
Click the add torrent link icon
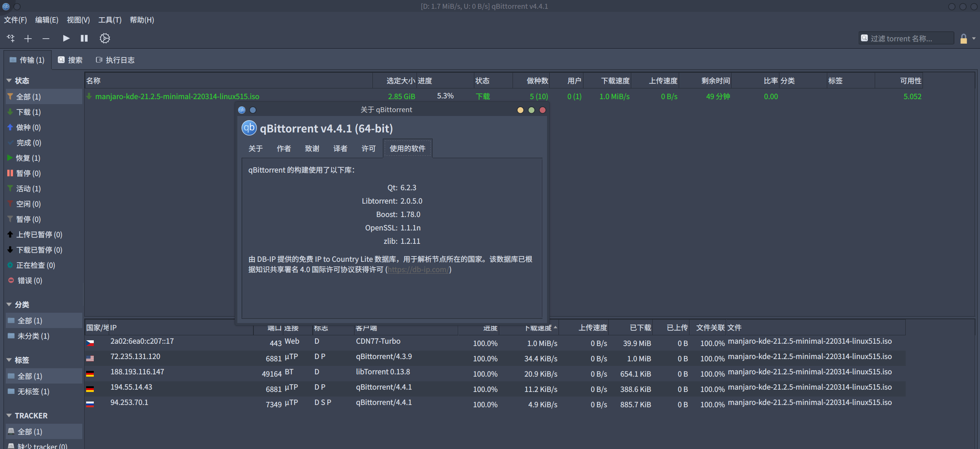pos(11,38)
